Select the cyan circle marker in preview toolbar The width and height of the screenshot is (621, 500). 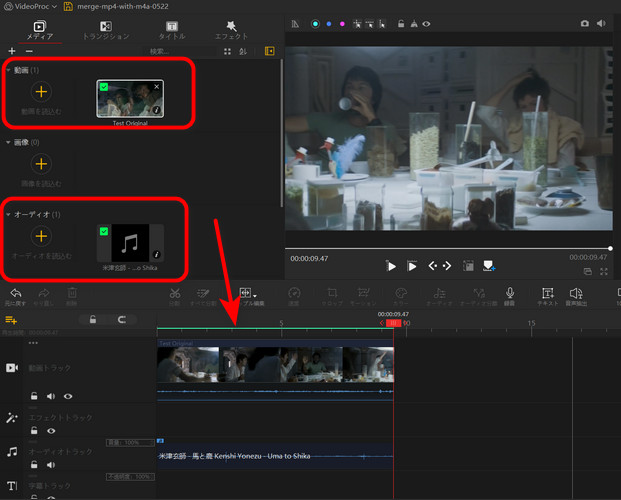point(315,24)
